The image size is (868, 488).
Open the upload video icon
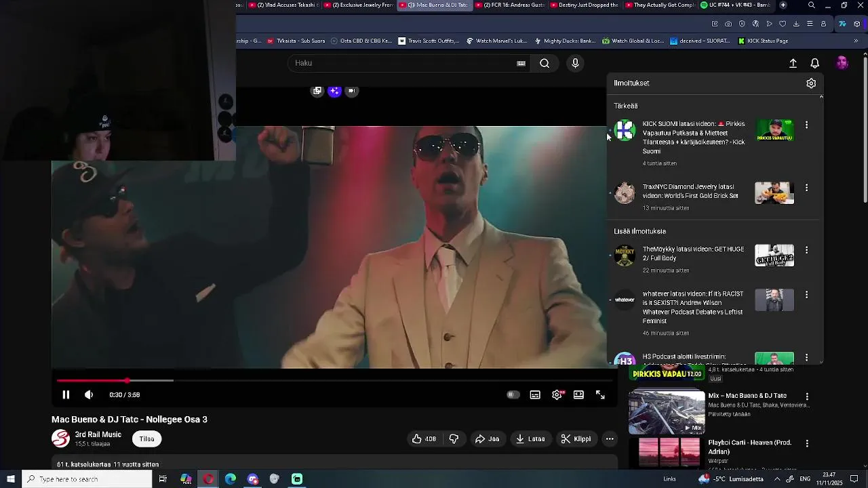pyautogui.click(x=793, y=63)
